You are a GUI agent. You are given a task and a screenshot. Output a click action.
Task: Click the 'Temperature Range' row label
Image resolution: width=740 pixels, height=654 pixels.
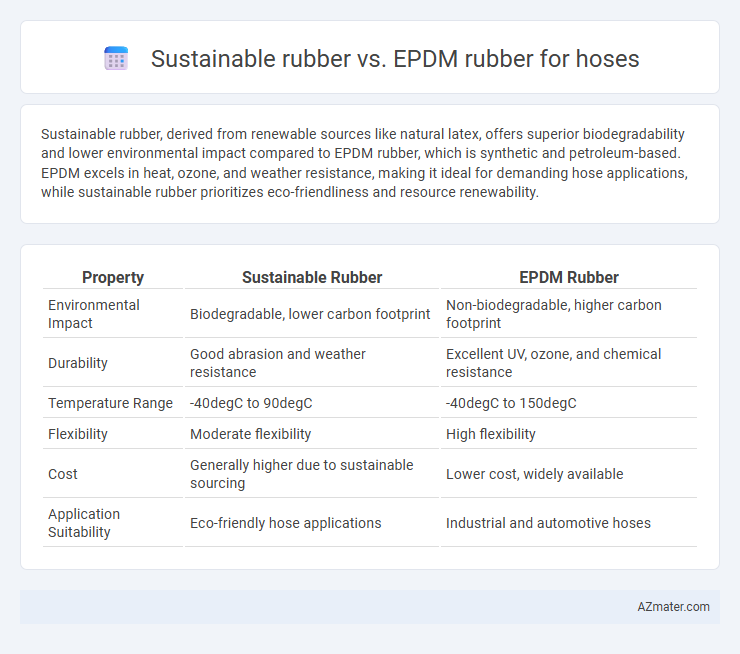click(x=113, y=403)
